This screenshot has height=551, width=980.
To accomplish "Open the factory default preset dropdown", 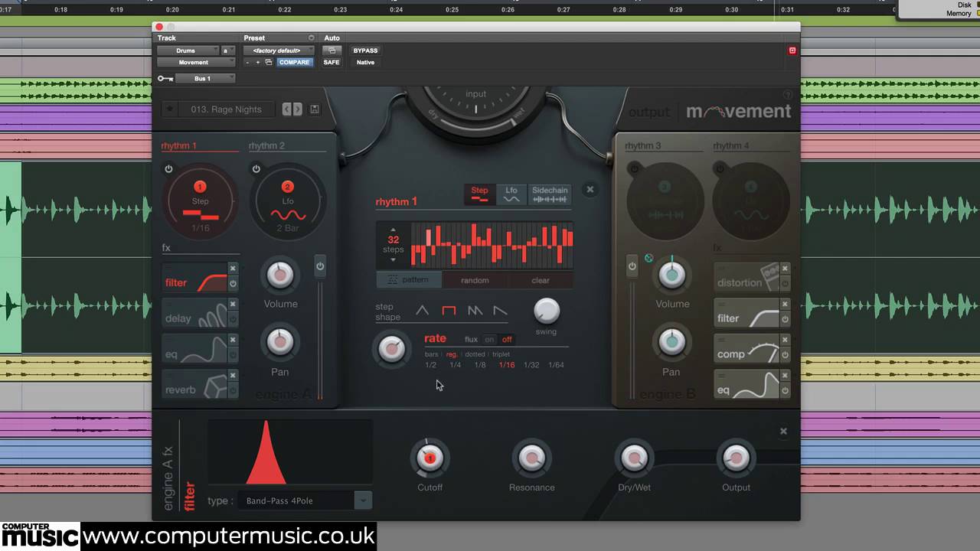I will (279, 51).
